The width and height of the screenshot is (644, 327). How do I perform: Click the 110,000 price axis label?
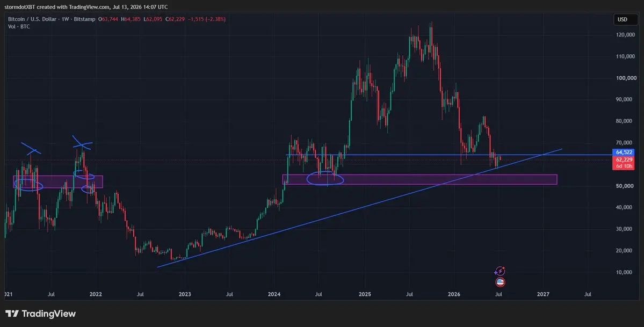626,56
